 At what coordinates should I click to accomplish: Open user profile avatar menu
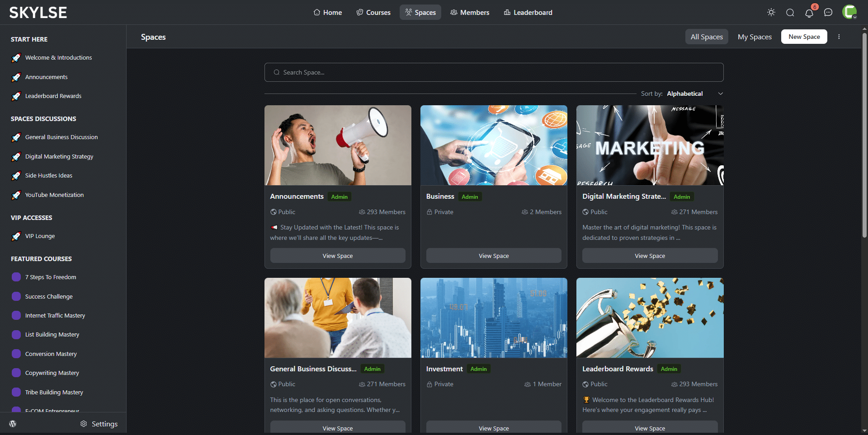[x=849, y=12]
